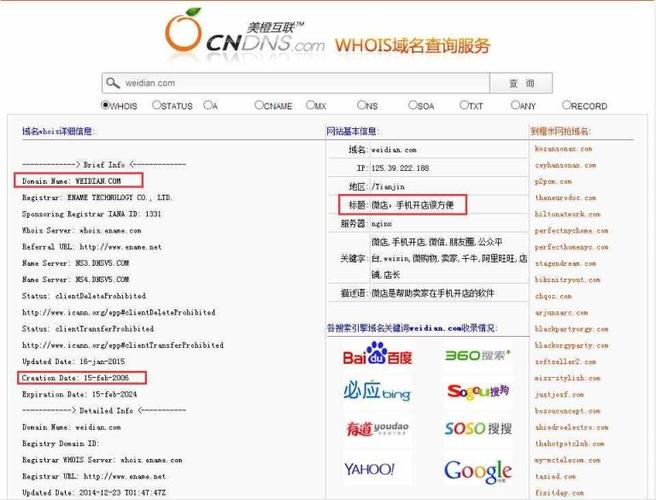Click the CNDNS.com orange logo
656x500 pixels.
[244, 35]
